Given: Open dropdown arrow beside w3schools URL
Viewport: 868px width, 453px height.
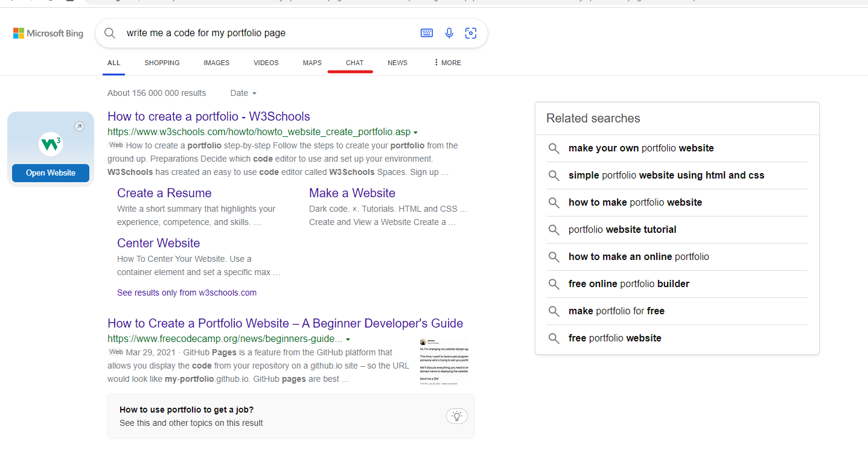Looking at the screenshot, I should click(x=416, y=132).
